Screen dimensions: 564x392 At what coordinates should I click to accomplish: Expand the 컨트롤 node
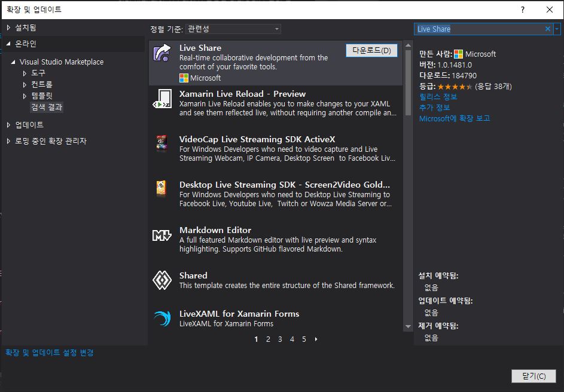(25, 85)
